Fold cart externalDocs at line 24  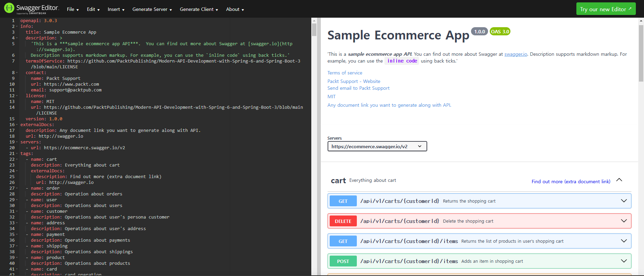point(17,171)
